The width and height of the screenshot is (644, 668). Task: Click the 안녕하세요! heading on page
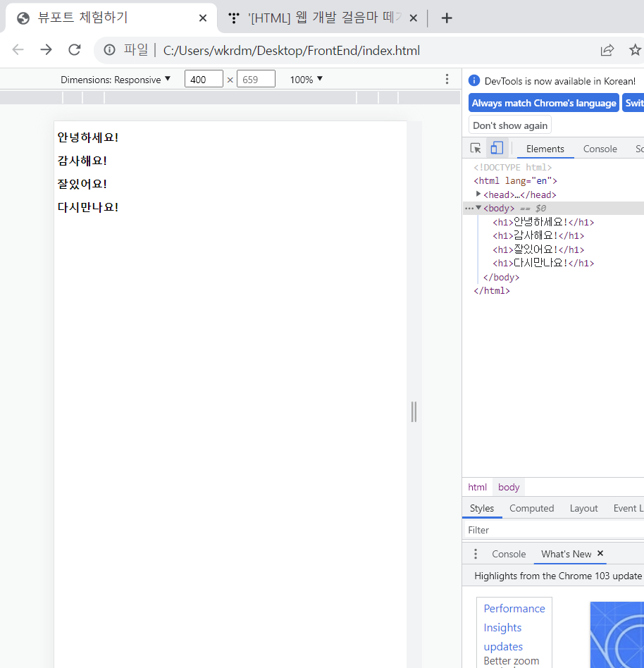[88, 137]
